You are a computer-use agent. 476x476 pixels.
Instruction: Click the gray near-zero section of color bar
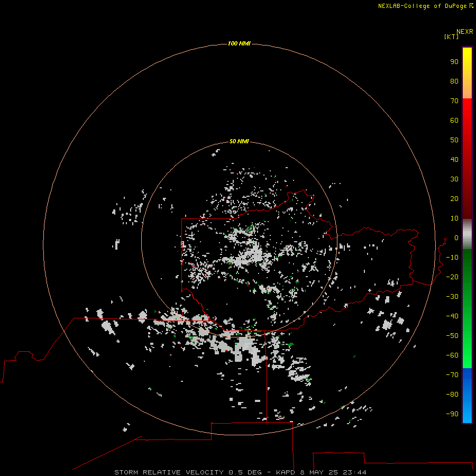click(467, 234)
